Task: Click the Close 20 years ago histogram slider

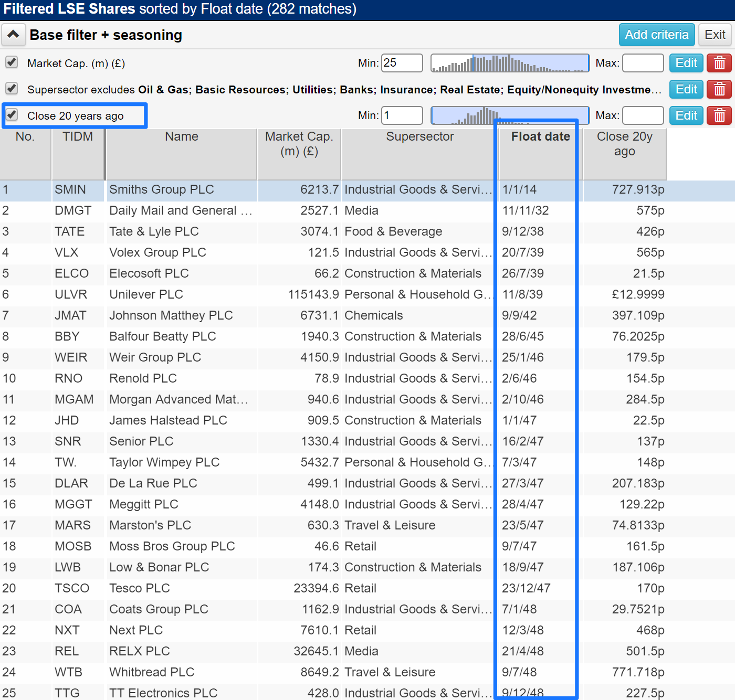Action: click(510, 115)
